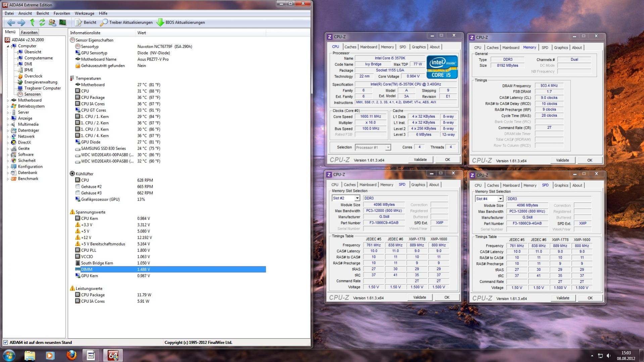The height and width of the screenshot is (362, 644).
Task: Click Validate in CPU-Z Memory window
Action: click(562, 160)
